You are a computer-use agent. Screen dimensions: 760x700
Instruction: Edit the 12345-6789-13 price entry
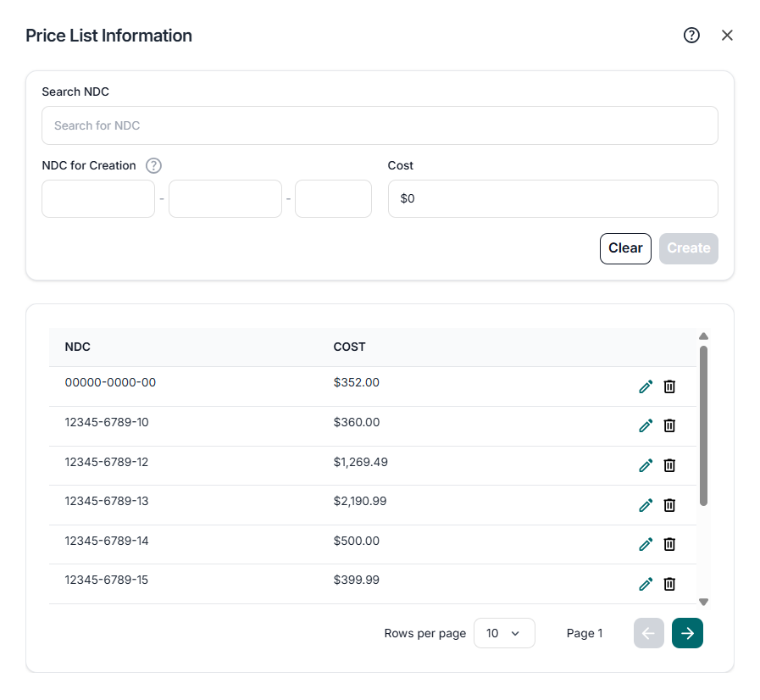(646, 505)
